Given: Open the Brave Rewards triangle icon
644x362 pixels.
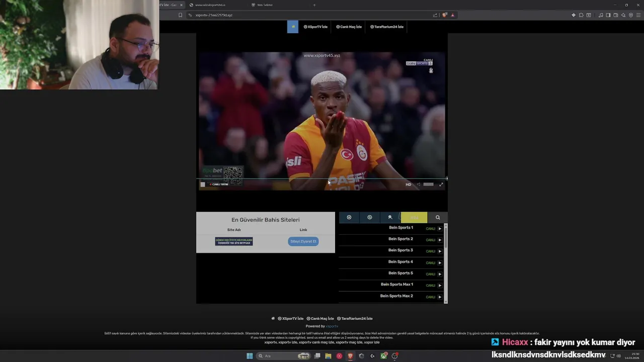Looking at the screenshot, I should [x=452, y=15].
